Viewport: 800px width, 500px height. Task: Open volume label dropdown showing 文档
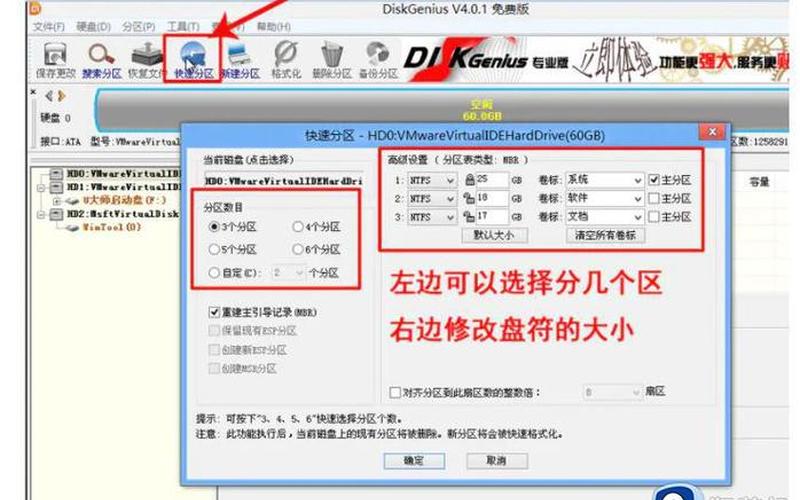click(x=604, y=217)
